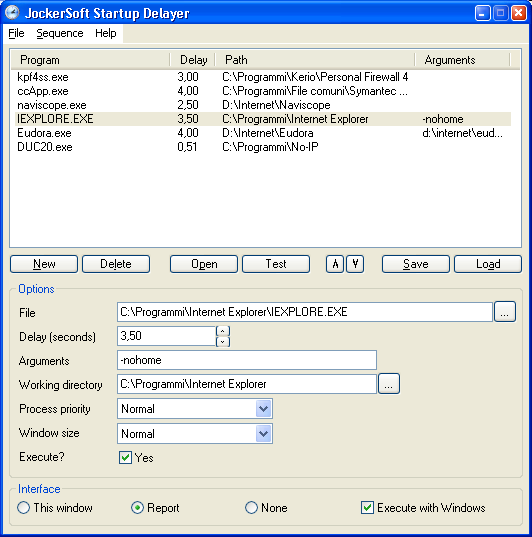Disable Execute with Windows checkbox
Viewport: 532px width, 537px height.
(367, 508)
